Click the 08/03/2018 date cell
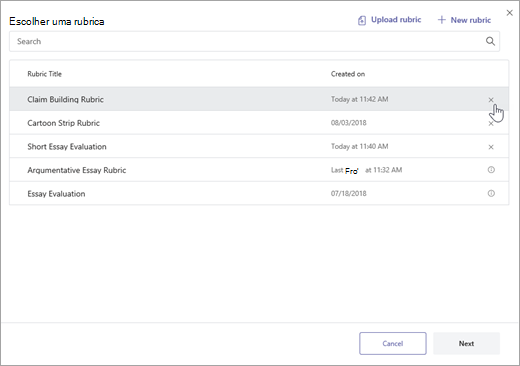Viewport: 520px width, 366px height. tap(348, 123)
